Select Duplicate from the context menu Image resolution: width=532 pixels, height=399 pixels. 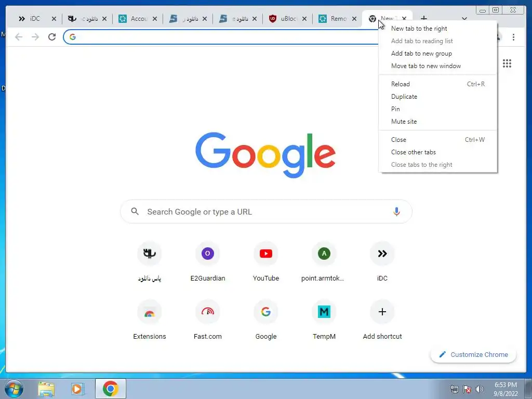tap(437, 97)
